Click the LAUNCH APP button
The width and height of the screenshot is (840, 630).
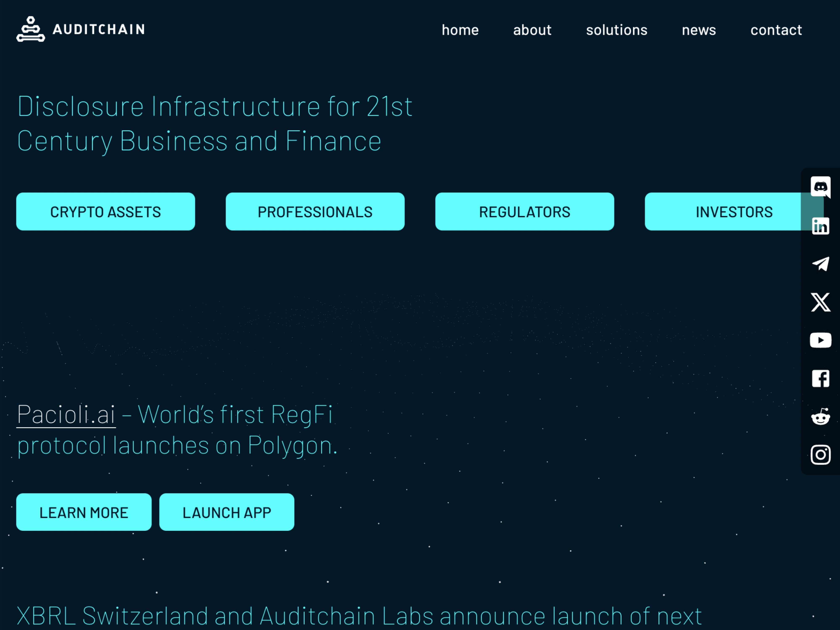(x=227, y=512)
